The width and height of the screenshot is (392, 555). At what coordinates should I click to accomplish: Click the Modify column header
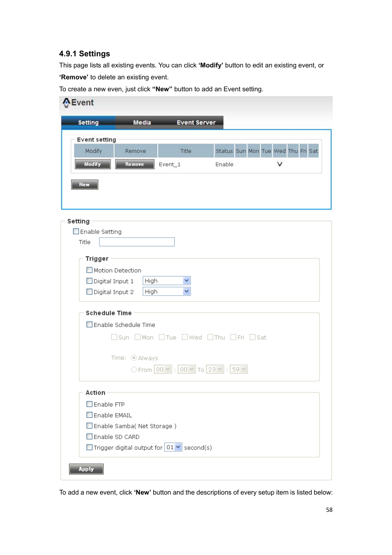coord(94,151)
